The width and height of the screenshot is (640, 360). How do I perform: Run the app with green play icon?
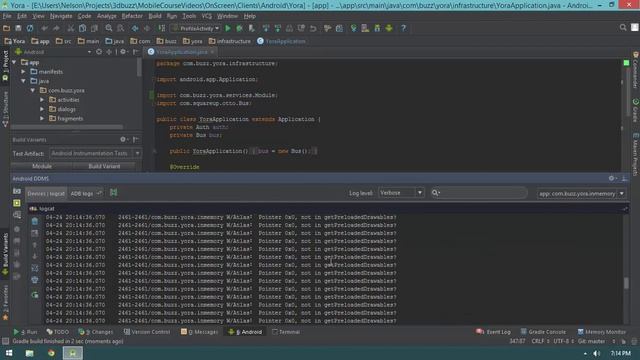point(228,28)
